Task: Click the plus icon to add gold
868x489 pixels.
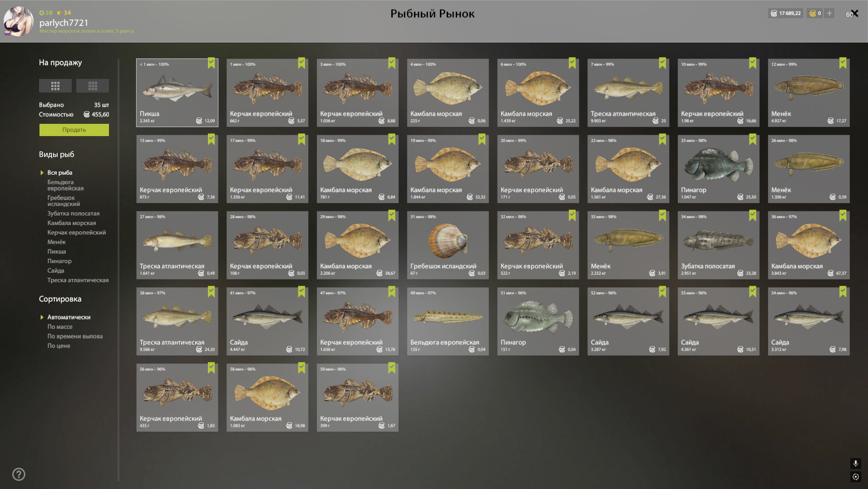Action: [829, 13]
